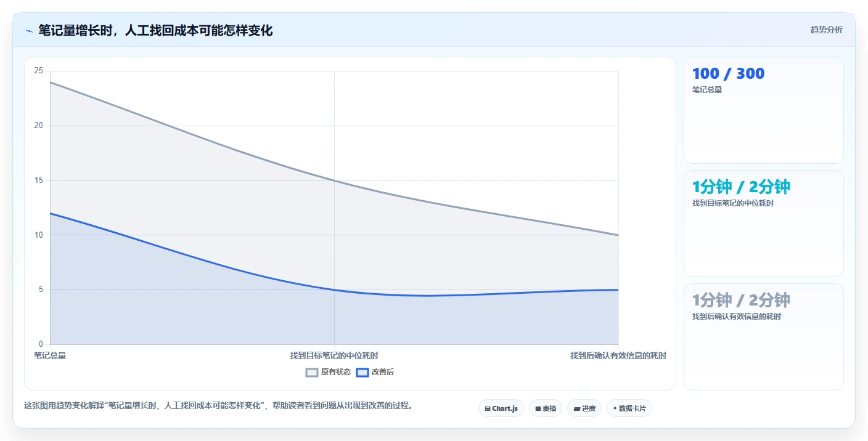Click the chart title 笔记量增长时，人工找回成本可能怎样变化
Viewport: 868px width, 441px height.
pos(155,30)
